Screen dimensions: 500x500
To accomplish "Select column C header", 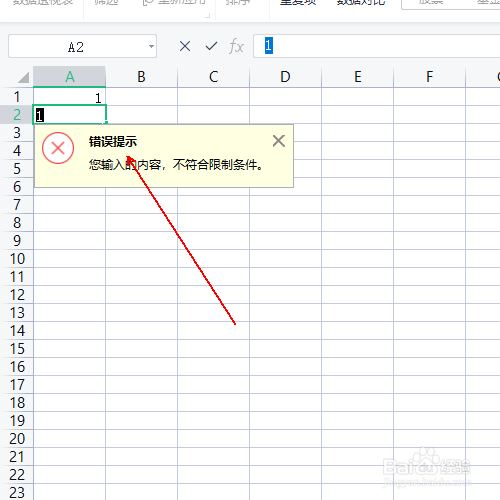I will coord(214,77).
